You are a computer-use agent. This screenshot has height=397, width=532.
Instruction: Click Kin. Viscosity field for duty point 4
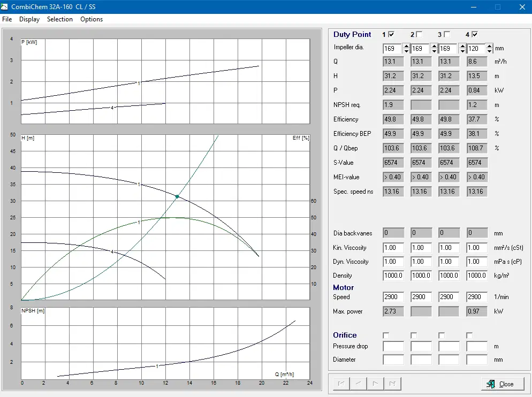coord(477,248)
